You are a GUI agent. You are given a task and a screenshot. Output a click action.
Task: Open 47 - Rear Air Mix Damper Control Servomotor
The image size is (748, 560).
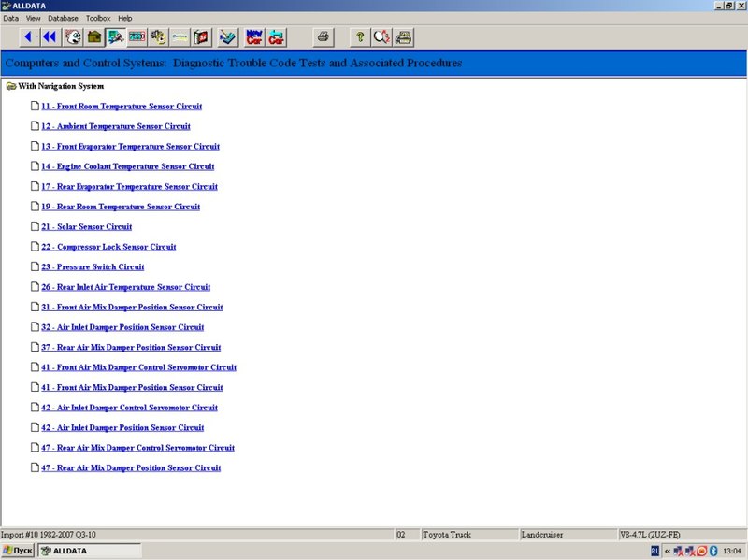click(137, 448)
